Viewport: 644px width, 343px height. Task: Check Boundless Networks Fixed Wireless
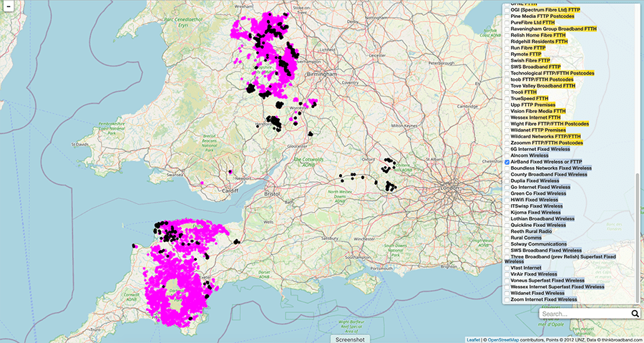(x=507, y=168)
